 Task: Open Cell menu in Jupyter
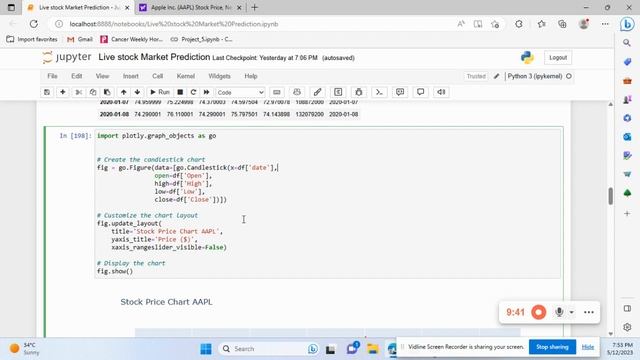[158, 76]
